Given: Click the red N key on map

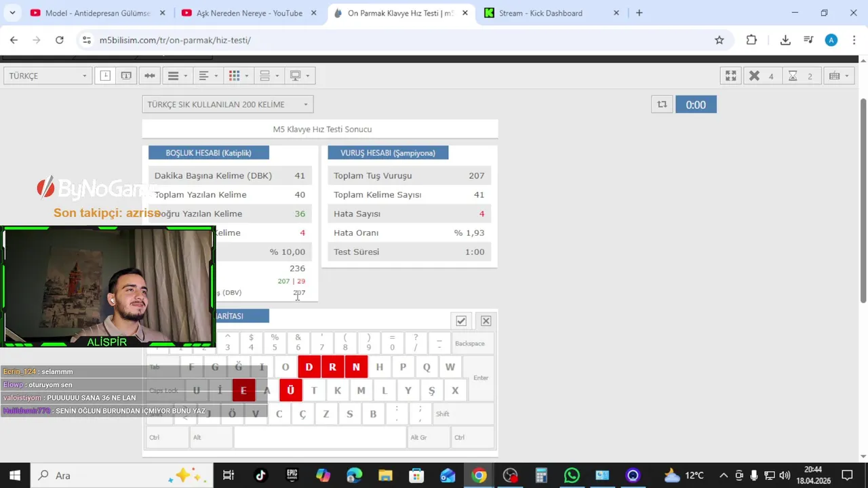Looking at the screenshot, I should click(356, 367).
